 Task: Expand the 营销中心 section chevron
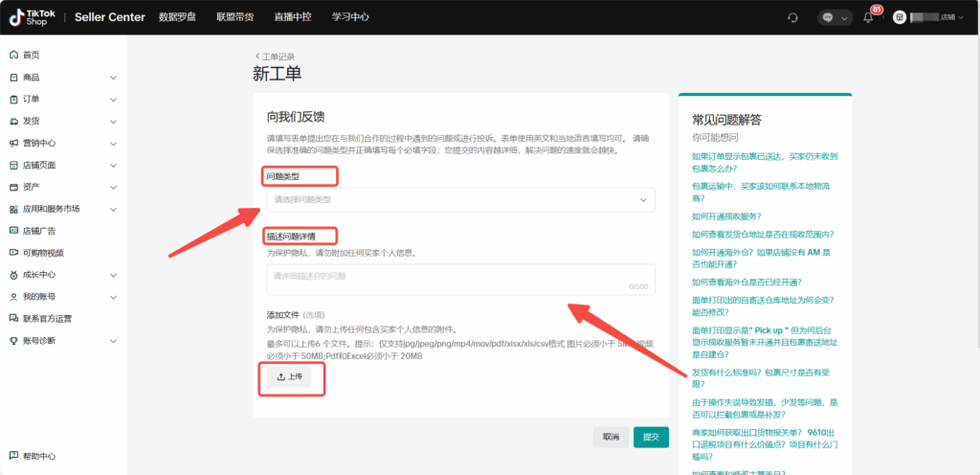click(113, 143)
